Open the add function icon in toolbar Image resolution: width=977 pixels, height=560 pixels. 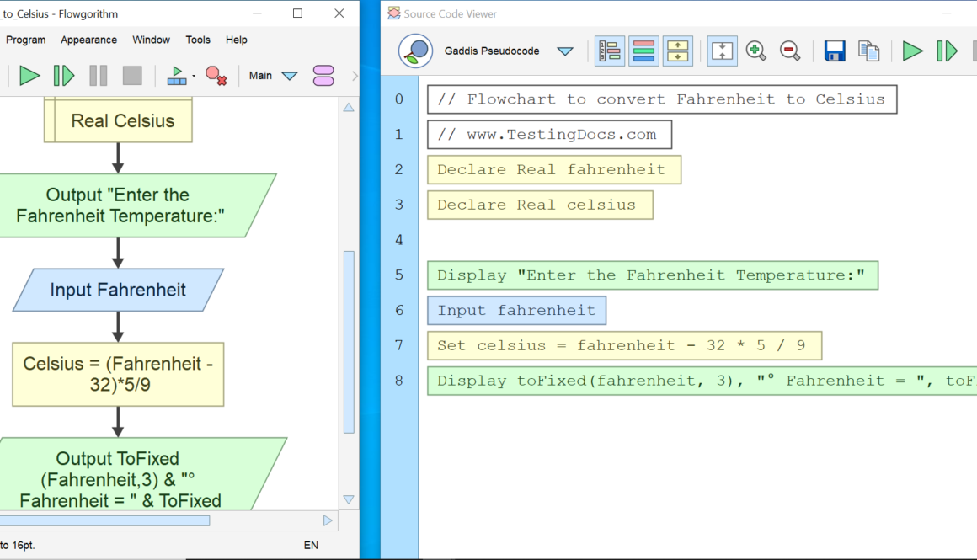[x=323, y=76]
